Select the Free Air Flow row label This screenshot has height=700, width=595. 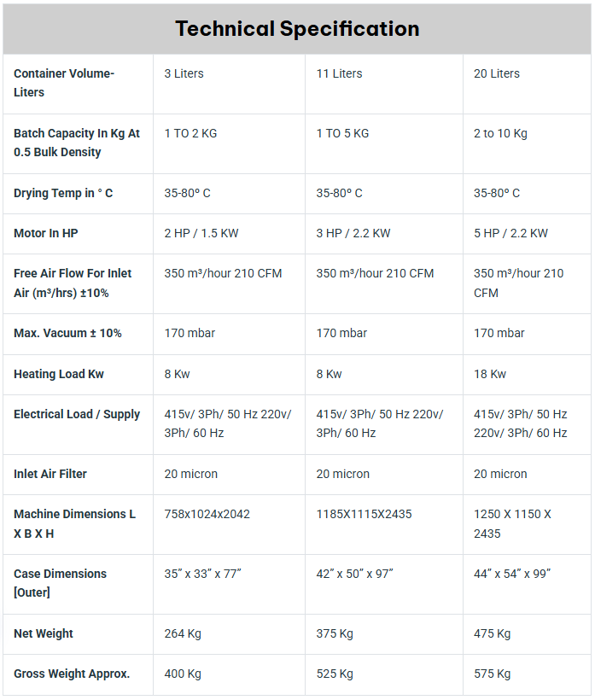73,283
